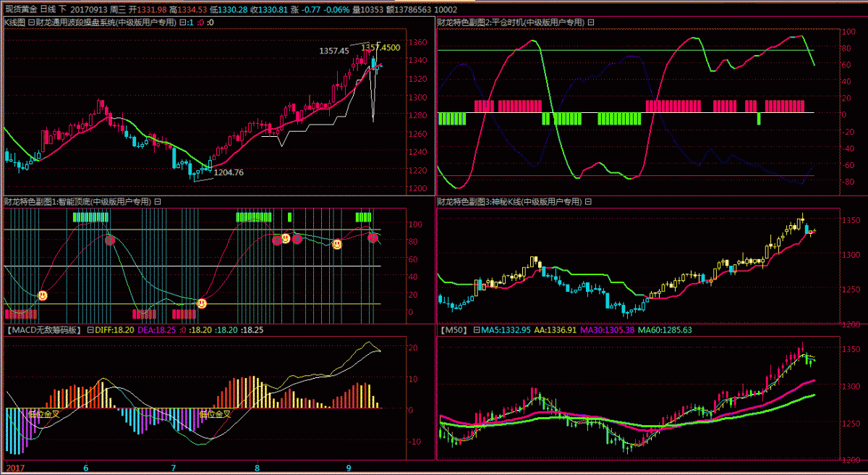Viewport: 868px width, 475px height.
Task: Click the rightmost yellow smiley in 智能顶底 panel
Action: click(337, 245)
